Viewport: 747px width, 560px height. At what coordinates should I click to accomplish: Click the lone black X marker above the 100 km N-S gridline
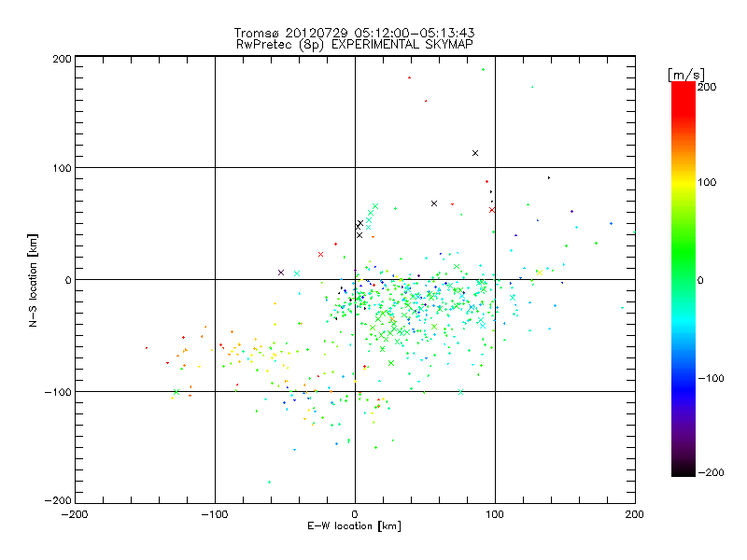[475, 153]
